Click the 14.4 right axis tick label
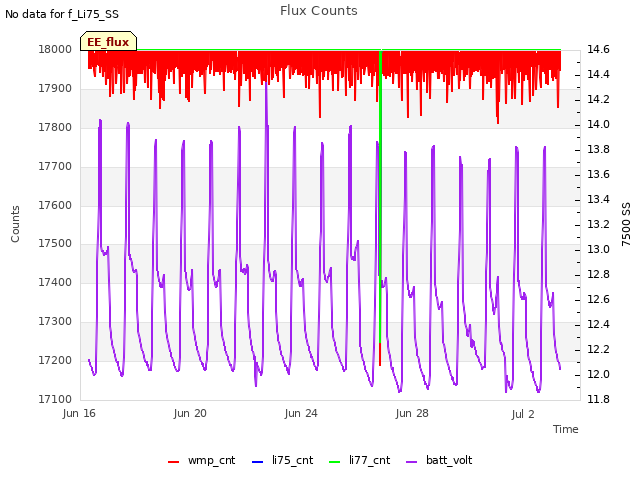This screenshot has width=640, height=480. [598, 74]
